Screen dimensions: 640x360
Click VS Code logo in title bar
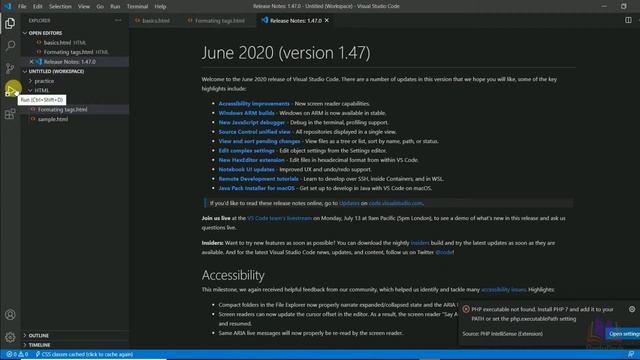7,6
